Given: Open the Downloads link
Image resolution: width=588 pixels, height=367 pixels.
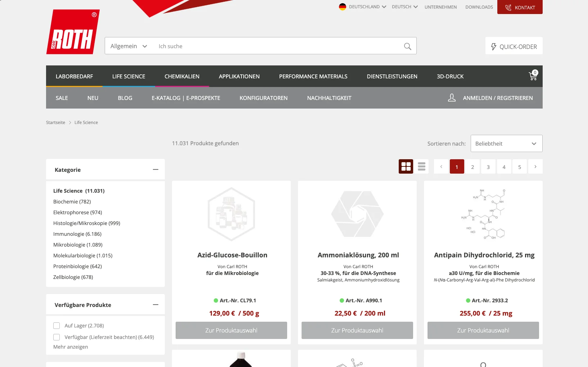Looking at the screenshot, I should [x=479, y=7].
